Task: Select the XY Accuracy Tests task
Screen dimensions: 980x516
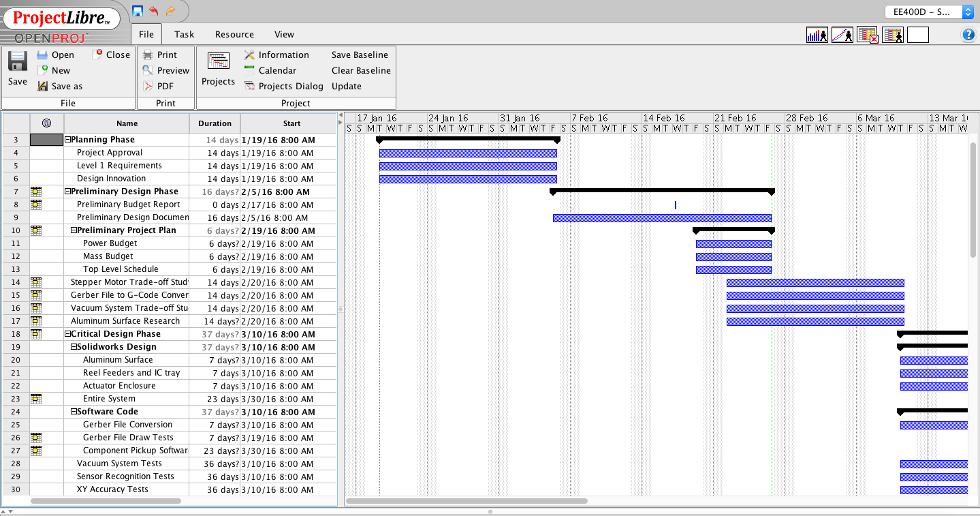Action: (112, 489)
